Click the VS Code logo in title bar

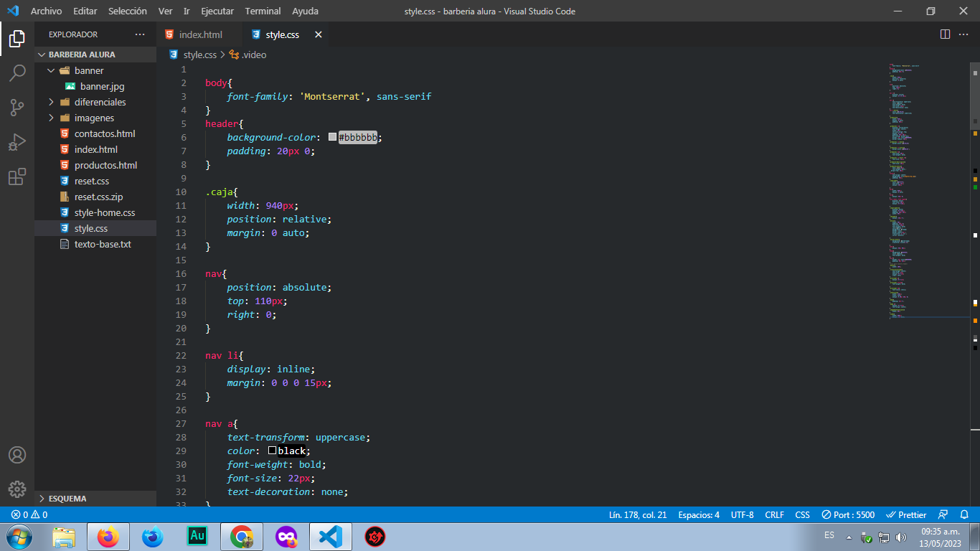point(13,11)
